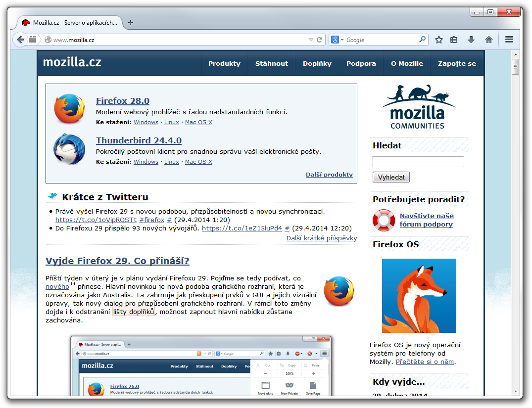Screen dimensions: 532x408
Task: Open the Další krátké příspěvky link
Action: coord(322,238)
